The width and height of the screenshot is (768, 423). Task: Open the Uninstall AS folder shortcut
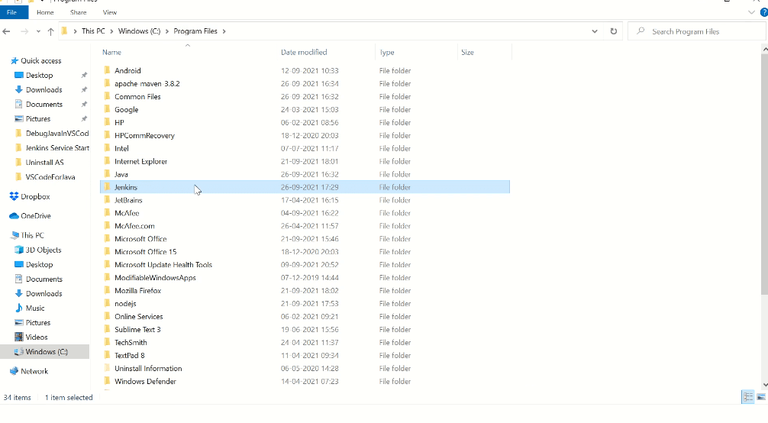pos(45,163)
